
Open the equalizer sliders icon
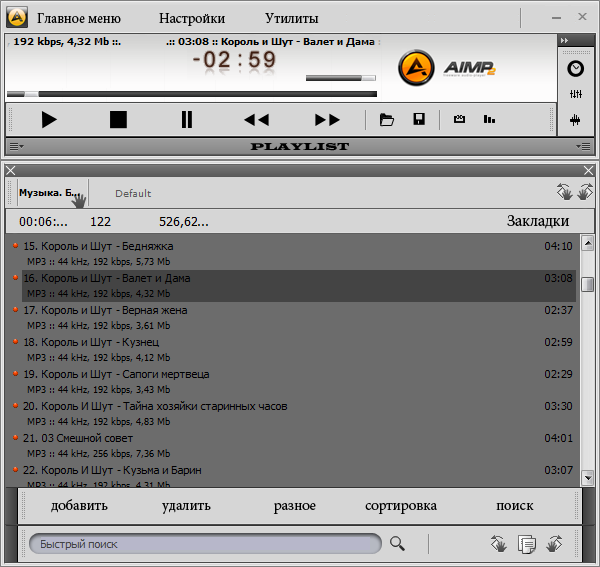(576, 94)
